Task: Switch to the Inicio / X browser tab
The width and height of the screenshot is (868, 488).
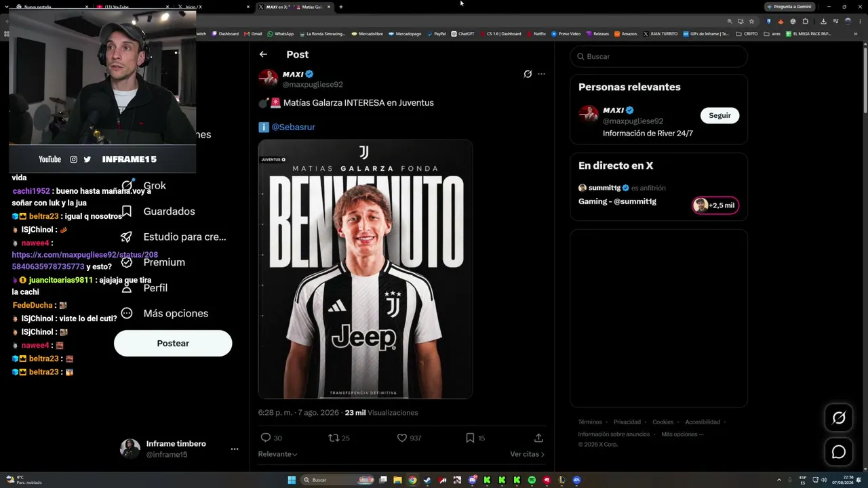Action: coord(214,7)
